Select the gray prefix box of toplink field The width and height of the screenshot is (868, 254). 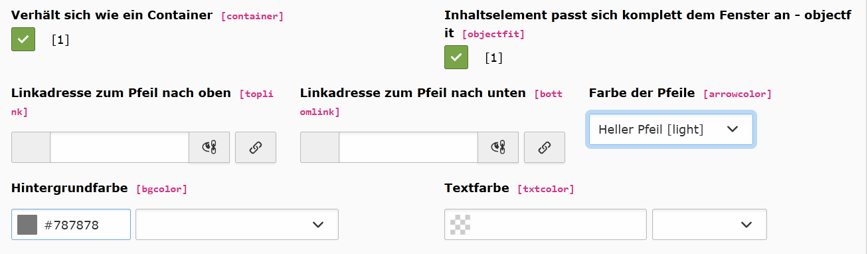(31, 148)
